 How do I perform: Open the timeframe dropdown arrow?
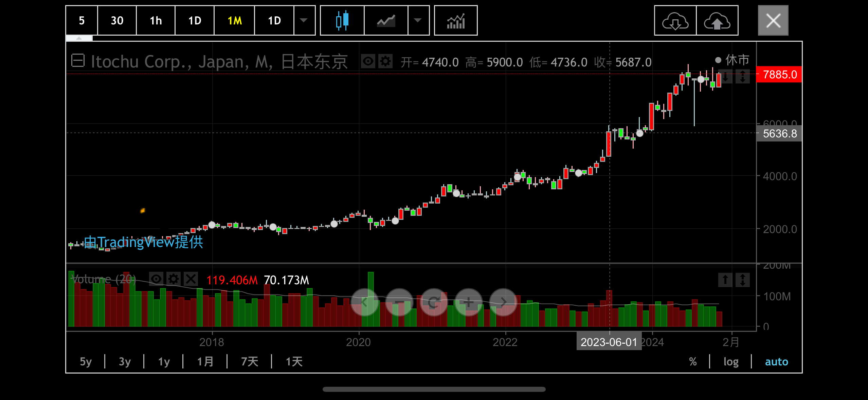point(304,20)
